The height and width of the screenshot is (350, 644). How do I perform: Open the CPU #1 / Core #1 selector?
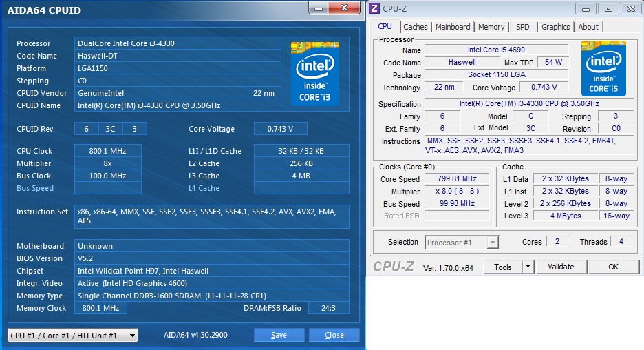(73, 336)
